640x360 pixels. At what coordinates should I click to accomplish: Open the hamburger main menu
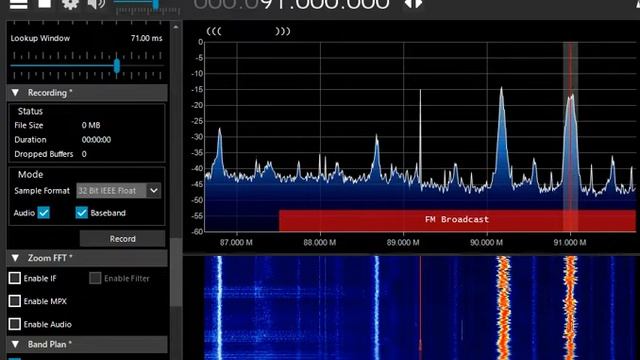pyautogui.click(x=18, y=4)
